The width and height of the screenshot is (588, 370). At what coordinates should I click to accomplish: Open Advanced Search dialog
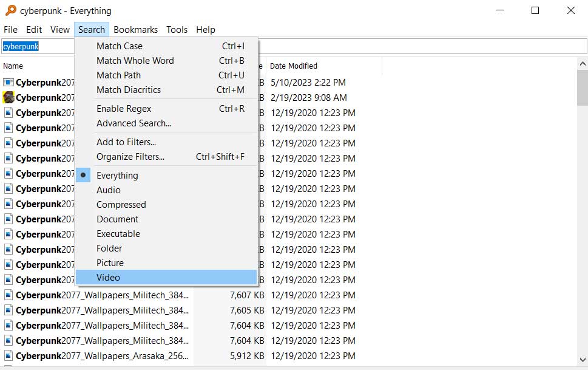coord(166,123)
